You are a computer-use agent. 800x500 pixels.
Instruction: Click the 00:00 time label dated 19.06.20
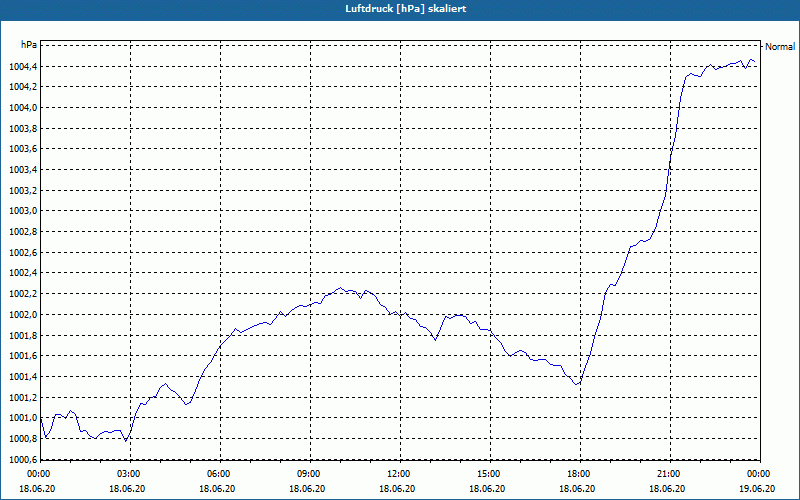757,474
